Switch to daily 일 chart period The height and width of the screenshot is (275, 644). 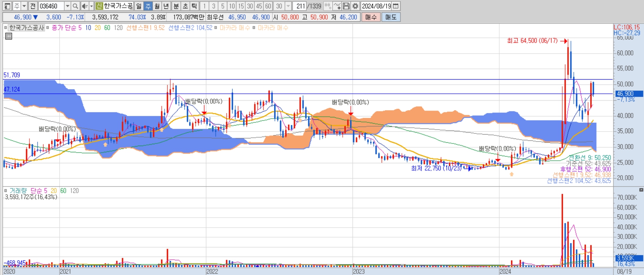[139, 6]
